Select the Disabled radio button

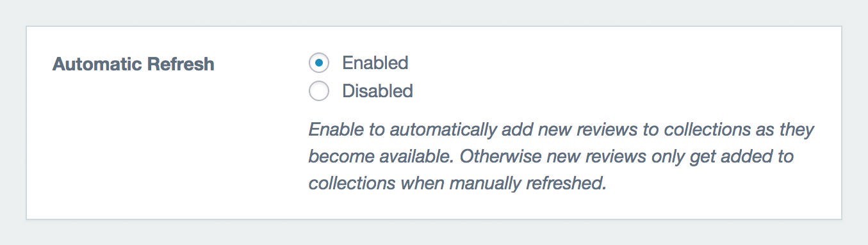pyautogui.click(x=318, y=91)
